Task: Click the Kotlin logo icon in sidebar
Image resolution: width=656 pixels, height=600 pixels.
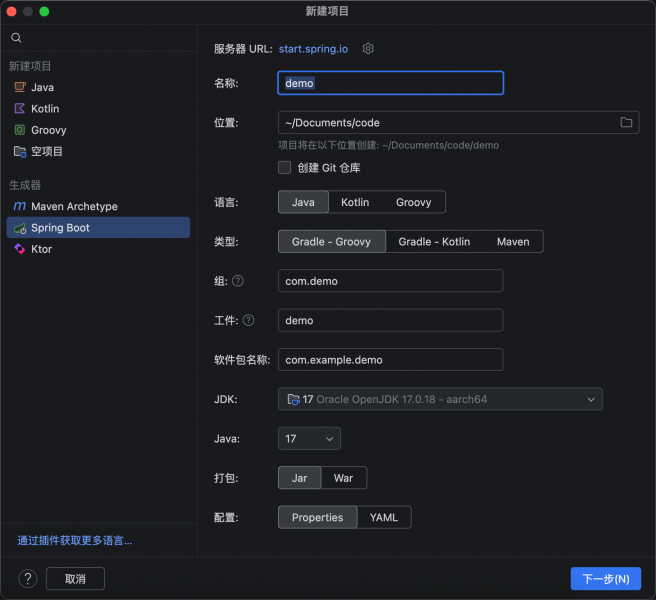Action: point(20,108)
